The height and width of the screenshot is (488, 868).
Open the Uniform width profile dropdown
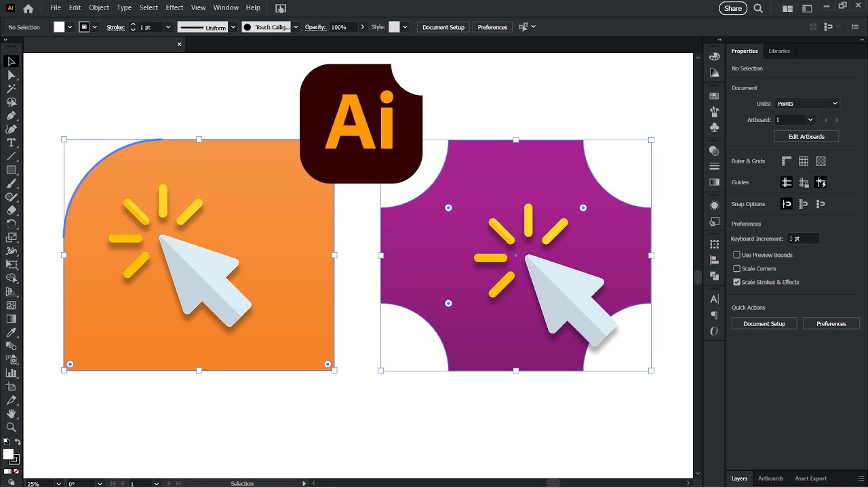coord(233,27)
